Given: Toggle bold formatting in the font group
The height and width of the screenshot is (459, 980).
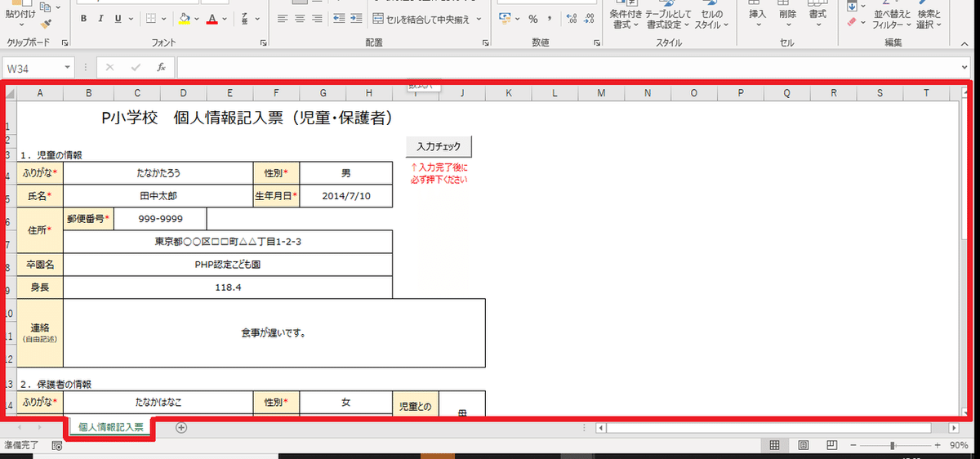Looking at the screenshot, I should 84,19.
